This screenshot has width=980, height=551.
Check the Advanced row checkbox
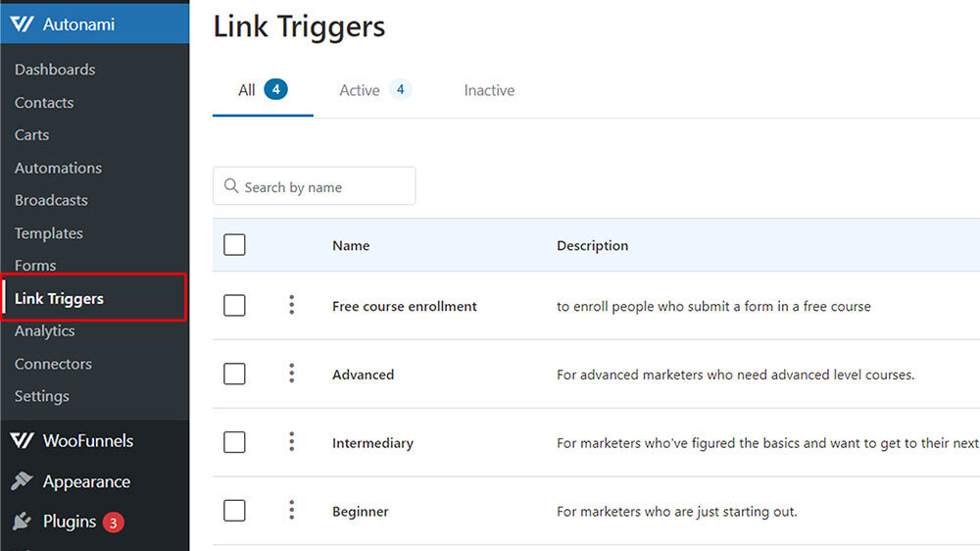pos(234,374)
